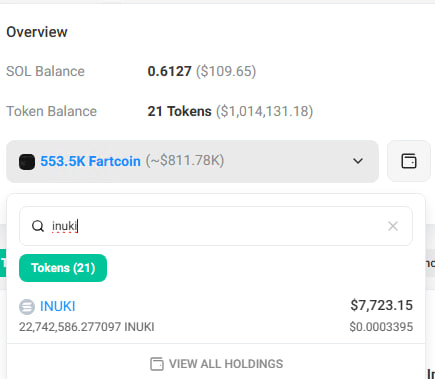
Task: Click the 22,742,586.277097 INUKI amount
Action: (x=87, y=327)
